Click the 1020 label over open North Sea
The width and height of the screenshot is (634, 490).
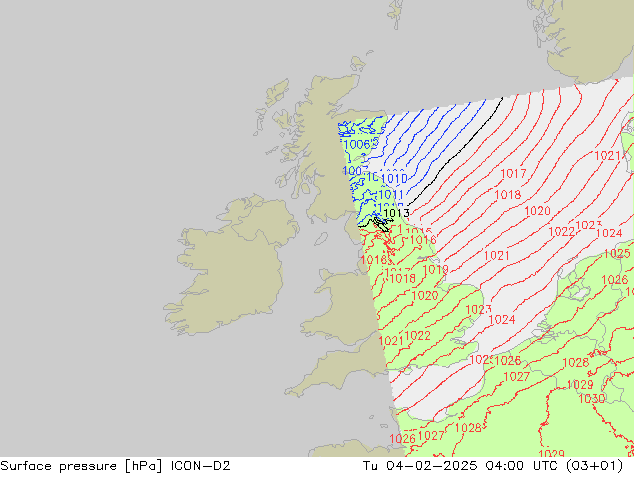[x=537, y=211]
